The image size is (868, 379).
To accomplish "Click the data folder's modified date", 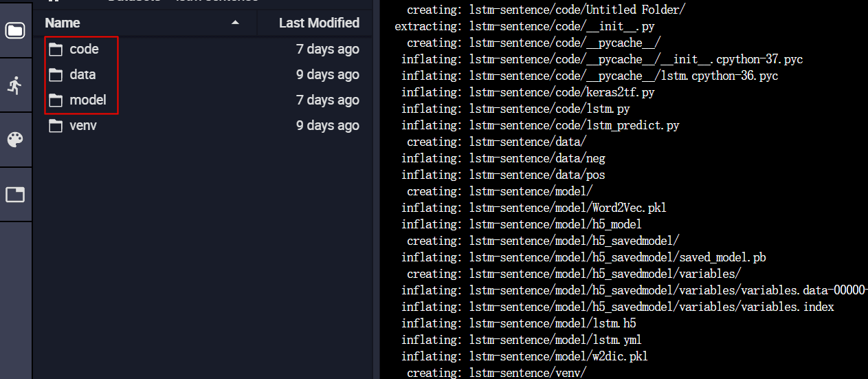I will click(x=327, y=75).
